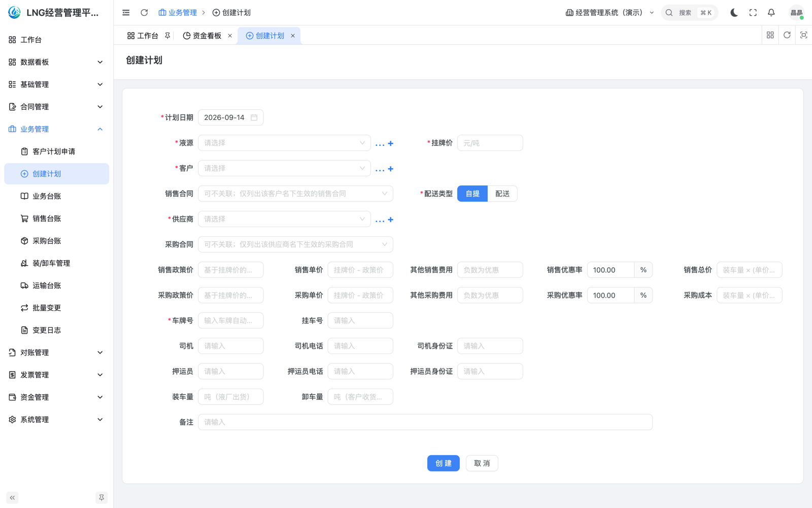The height and width of the screenshot is (508, 812).
Task: Open 销售台账 menu item
Action: pos(56,218)
